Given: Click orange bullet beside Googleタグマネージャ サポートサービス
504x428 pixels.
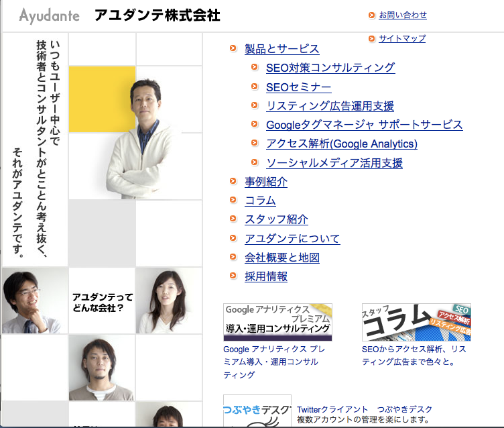Looking at the screenshot, I should point(255,124).
